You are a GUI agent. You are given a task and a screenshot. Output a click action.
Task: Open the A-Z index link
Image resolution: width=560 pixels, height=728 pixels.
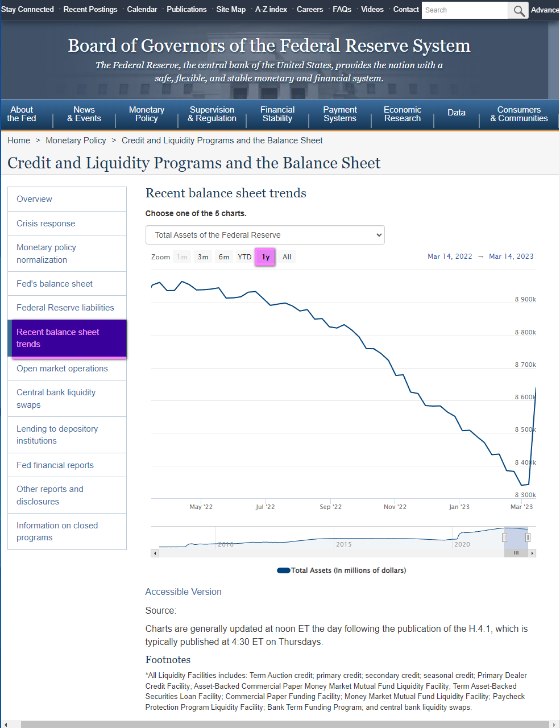271,10
